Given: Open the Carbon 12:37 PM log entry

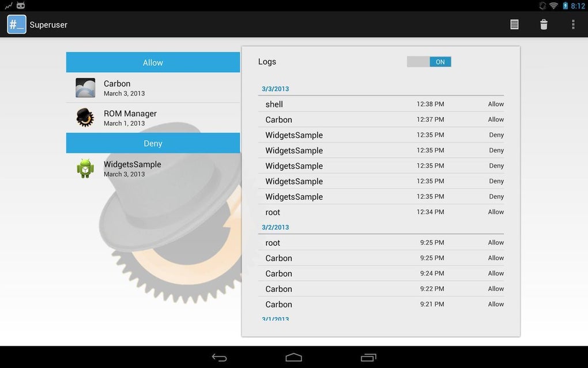Looking at the screenshot, I should 381,119.
